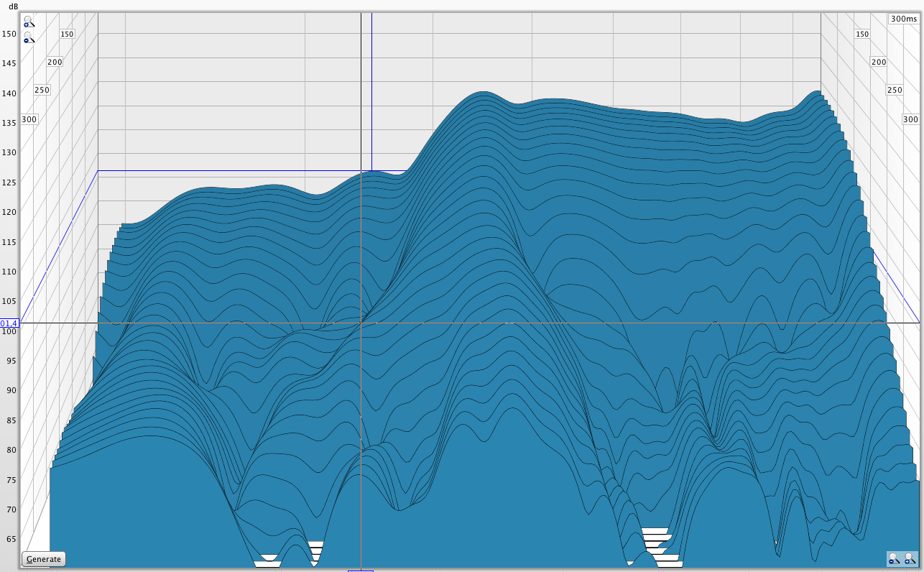Click the boxed 250 label on left time axis

coord(42,90)
